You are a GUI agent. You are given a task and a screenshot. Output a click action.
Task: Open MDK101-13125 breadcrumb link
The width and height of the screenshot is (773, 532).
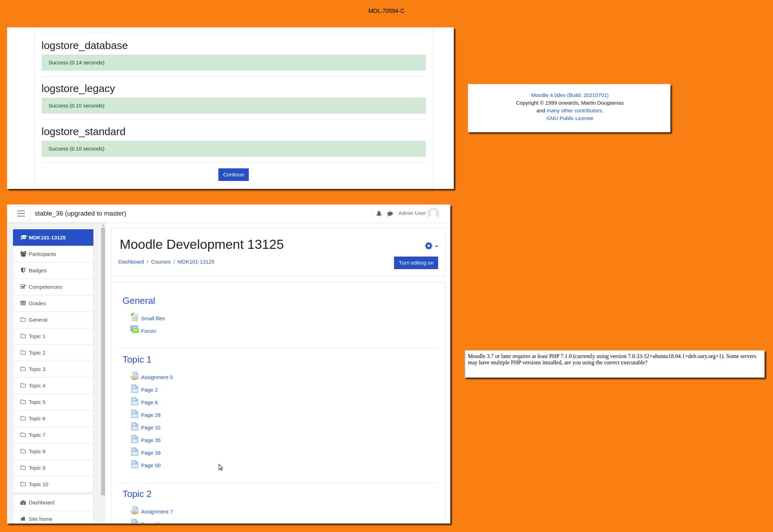click(x=196, y=262)
